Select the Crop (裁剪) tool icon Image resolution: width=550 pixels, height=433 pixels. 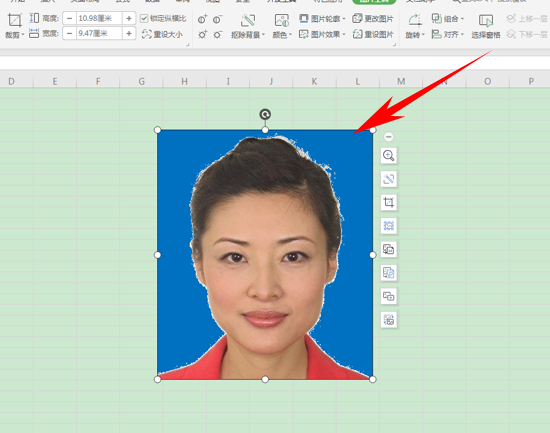(14, 20)
